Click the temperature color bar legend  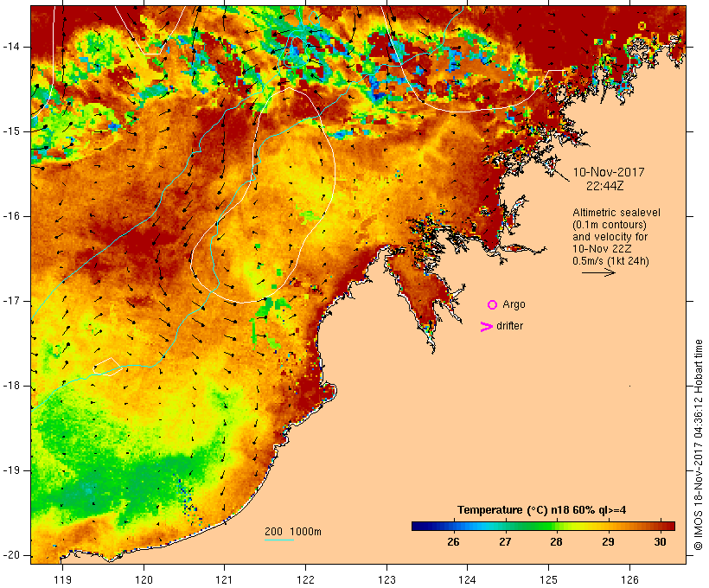coord(543,526)
